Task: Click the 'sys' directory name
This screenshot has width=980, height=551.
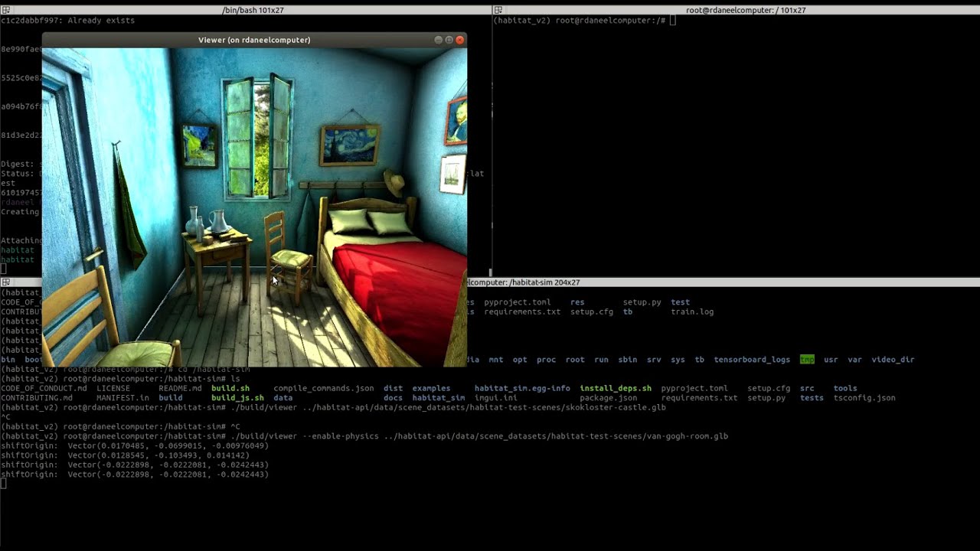Action: point(678,360)
